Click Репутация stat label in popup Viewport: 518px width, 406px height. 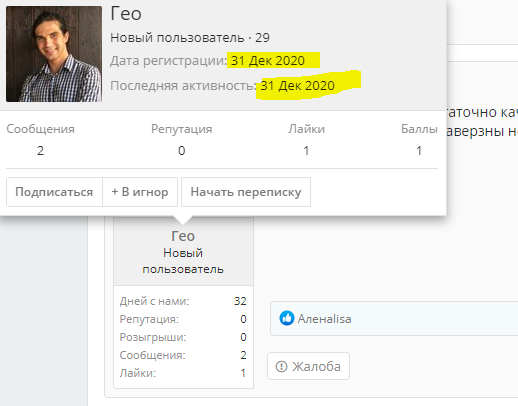182,129
